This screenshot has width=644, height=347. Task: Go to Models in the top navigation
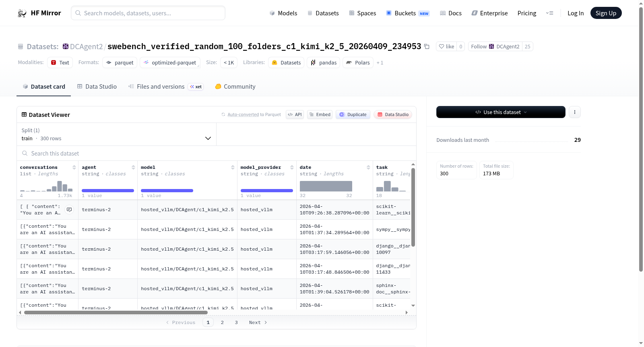point(283,13)
